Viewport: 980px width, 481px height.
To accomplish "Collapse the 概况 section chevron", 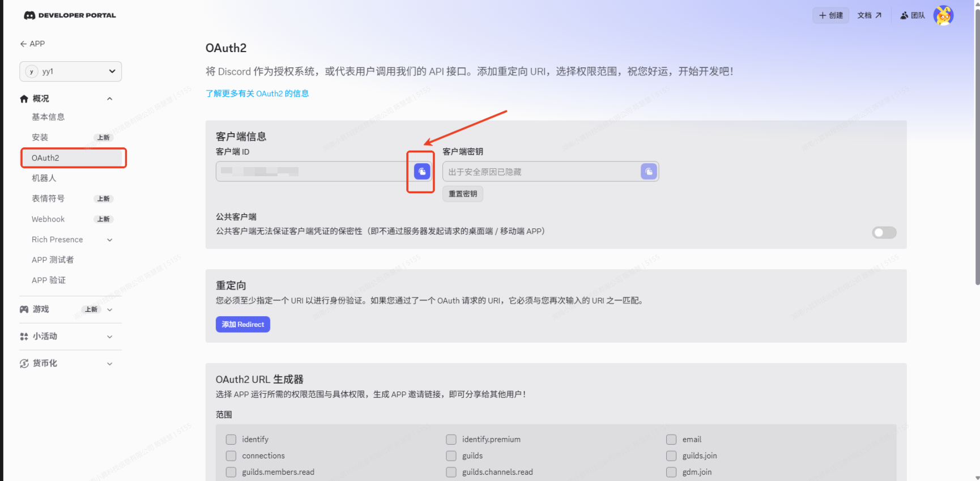I will coord(110,99).
